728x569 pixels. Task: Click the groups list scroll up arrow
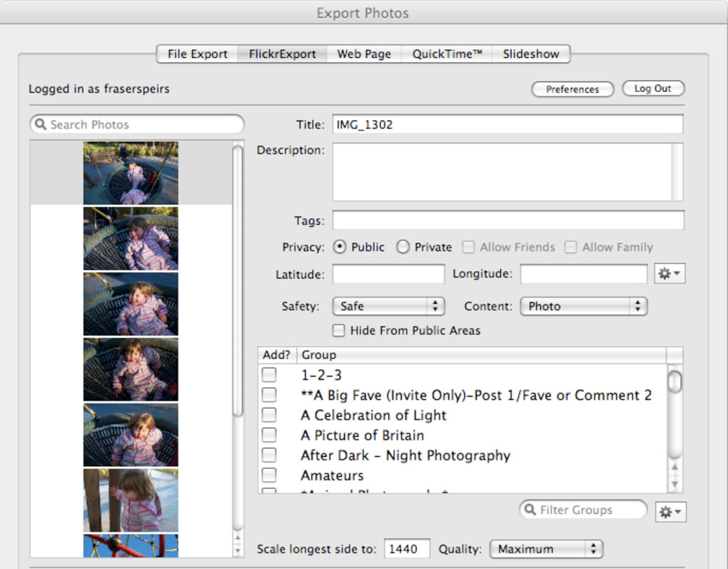pos(674,467)
